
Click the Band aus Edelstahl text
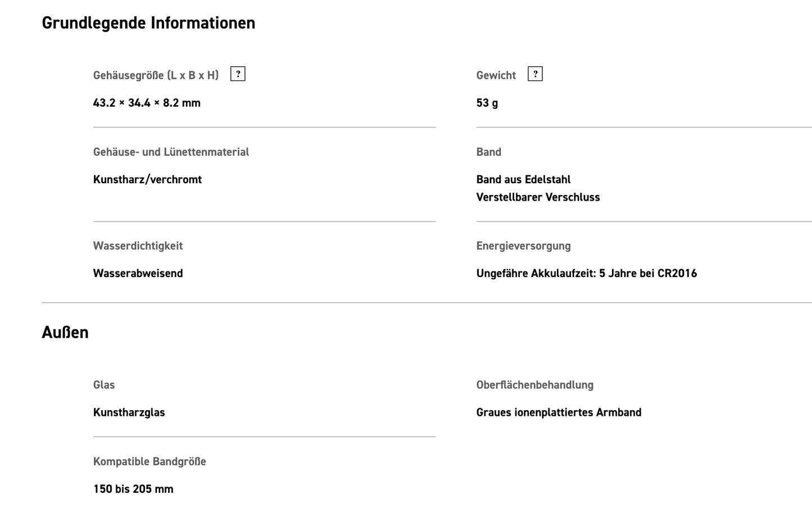click(523, 180)
